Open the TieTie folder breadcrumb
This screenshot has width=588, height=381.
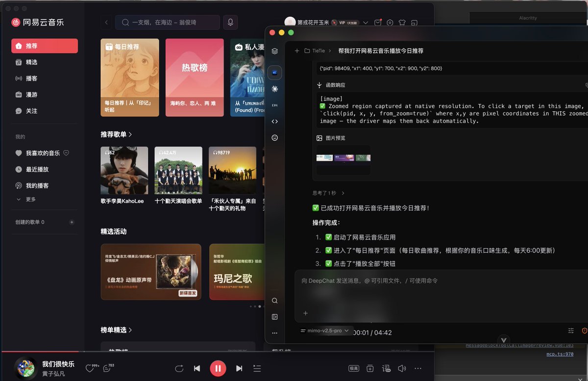click(x=315, y=51)
